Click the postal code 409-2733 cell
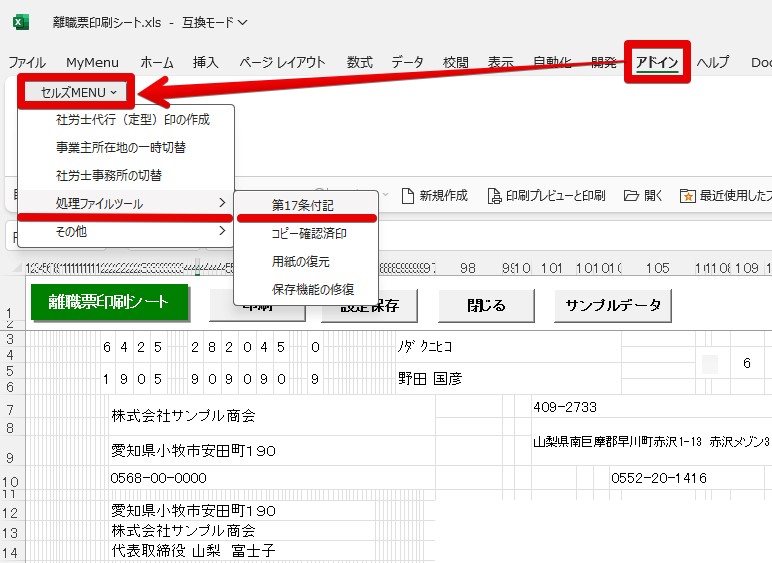 point(652,407)
